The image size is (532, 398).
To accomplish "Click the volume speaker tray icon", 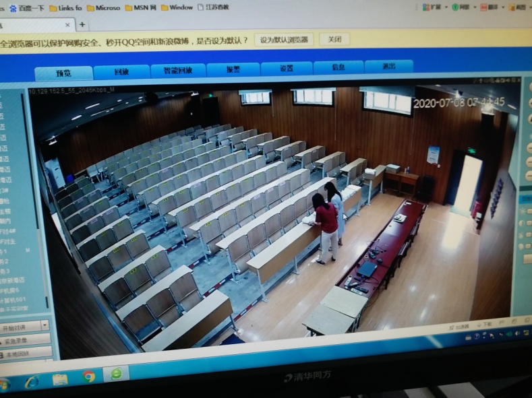I will [516, 334].
